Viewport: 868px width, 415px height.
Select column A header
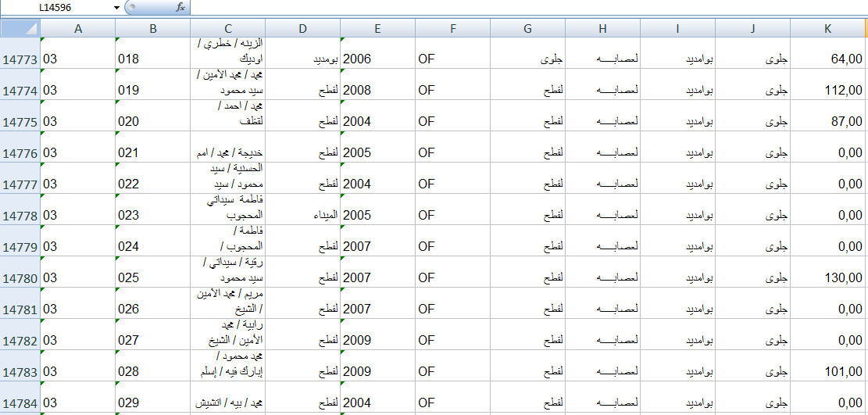(78, 29)
